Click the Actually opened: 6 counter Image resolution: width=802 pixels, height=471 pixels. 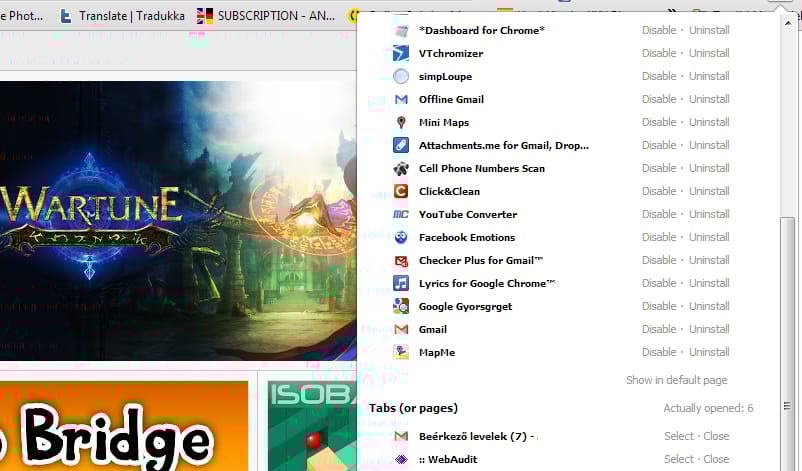[708, 408]
